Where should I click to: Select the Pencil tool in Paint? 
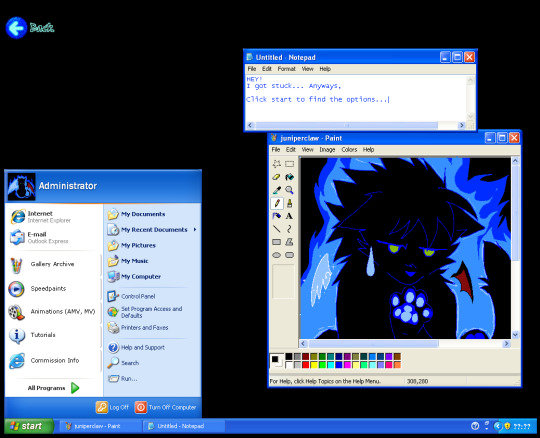pyautogui.click(x=277, y=203)
